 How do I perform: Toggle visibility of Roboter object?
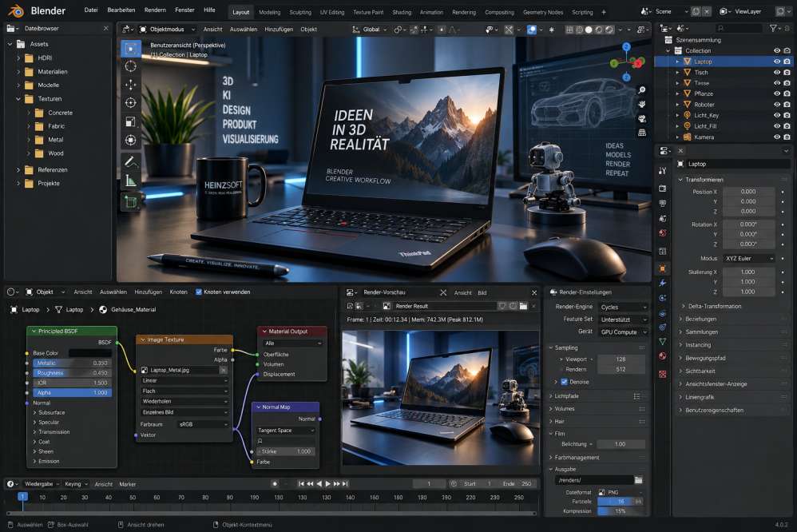click(777, 105)
